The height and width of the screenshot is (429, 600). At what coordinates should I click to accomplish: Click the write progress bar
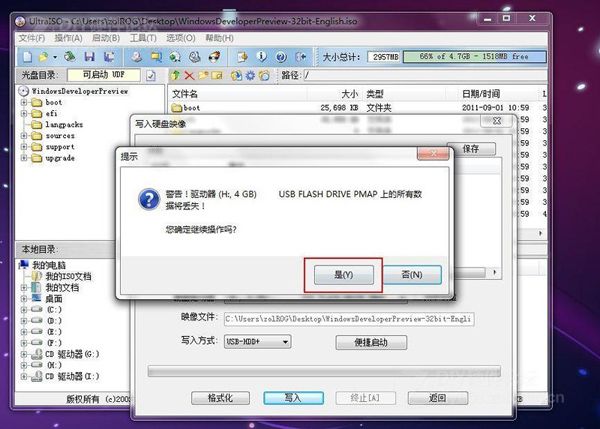[x=324, y=371]
